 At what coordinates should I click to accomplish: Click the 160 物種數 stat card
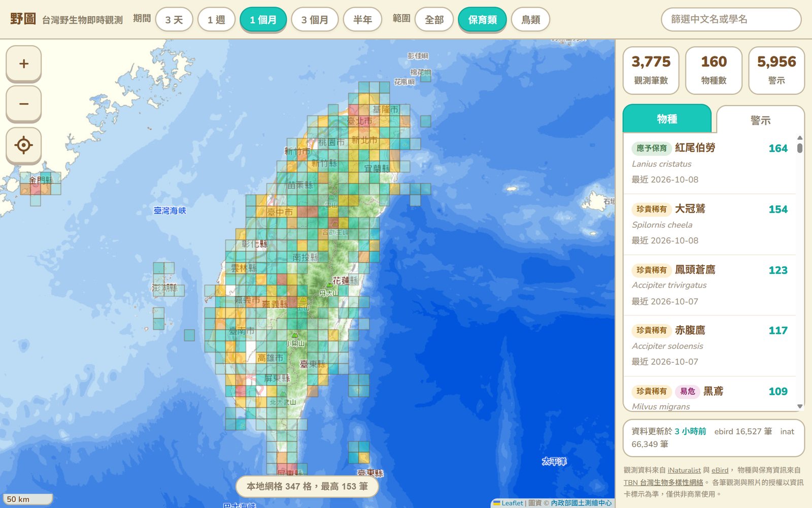714,71
